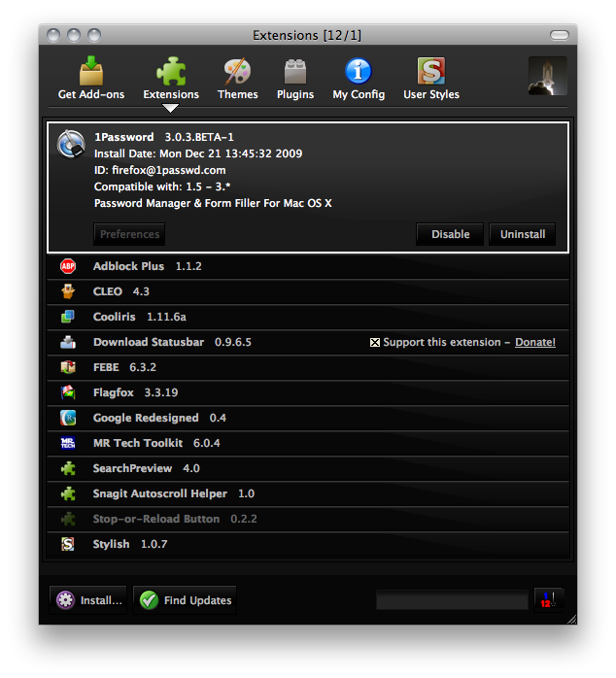The image size is (616, 678).
Task: Select the Google Redesigned 0.4 row
Action: tap(308, 418)
